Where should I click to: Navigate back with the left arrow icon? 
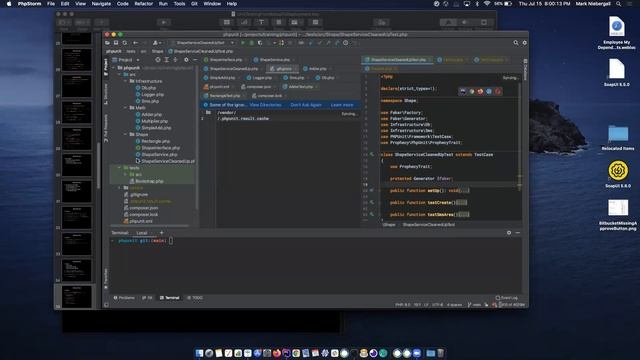(x=136, y=42)
